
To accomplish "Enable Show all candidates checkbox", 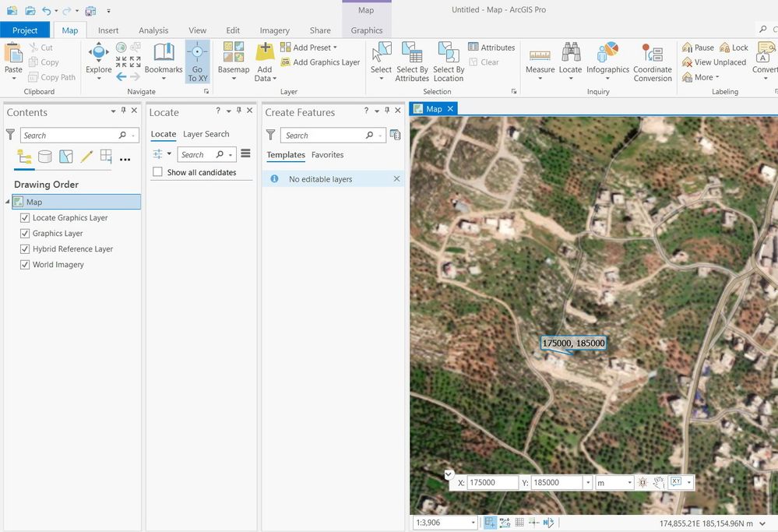I will (x=158, y=172).
